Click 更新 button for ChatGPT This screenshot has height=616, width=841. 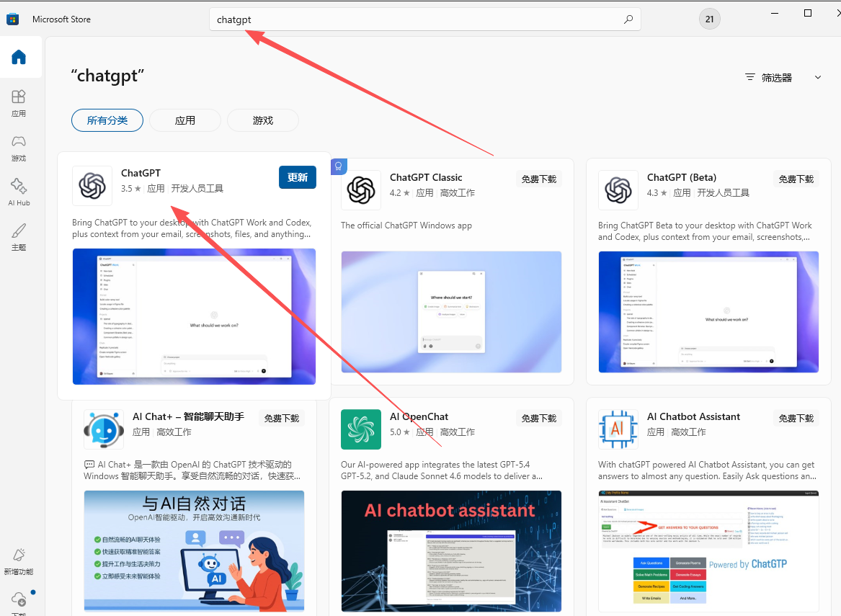(298, 177)
